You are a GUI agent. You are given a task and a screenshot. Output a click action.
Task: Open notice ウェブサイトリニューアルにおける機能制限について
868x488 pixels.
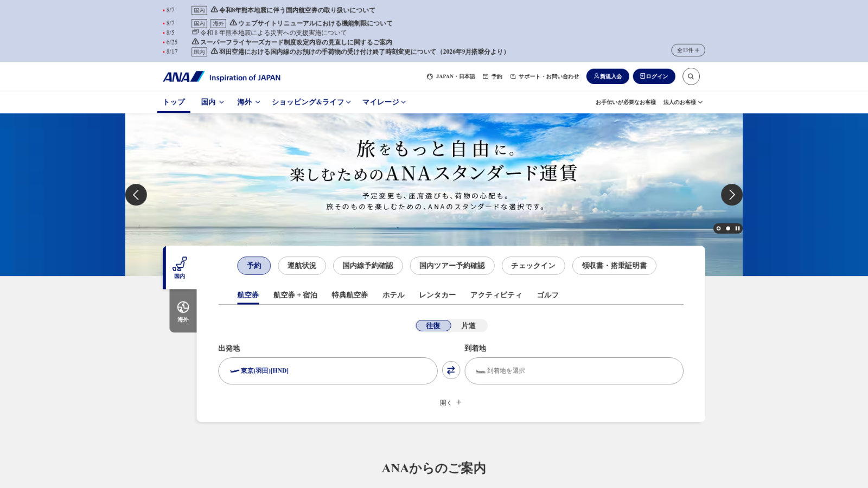(311, 23)
